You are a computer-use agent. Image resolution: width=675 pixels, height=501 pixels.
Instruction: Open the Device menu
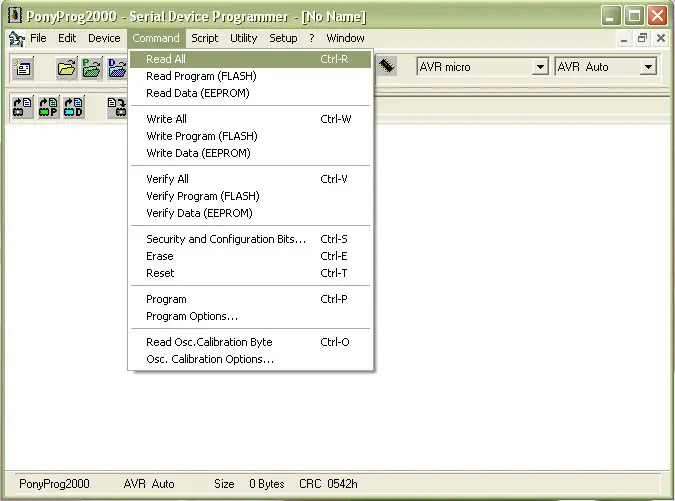click(104, 38)
